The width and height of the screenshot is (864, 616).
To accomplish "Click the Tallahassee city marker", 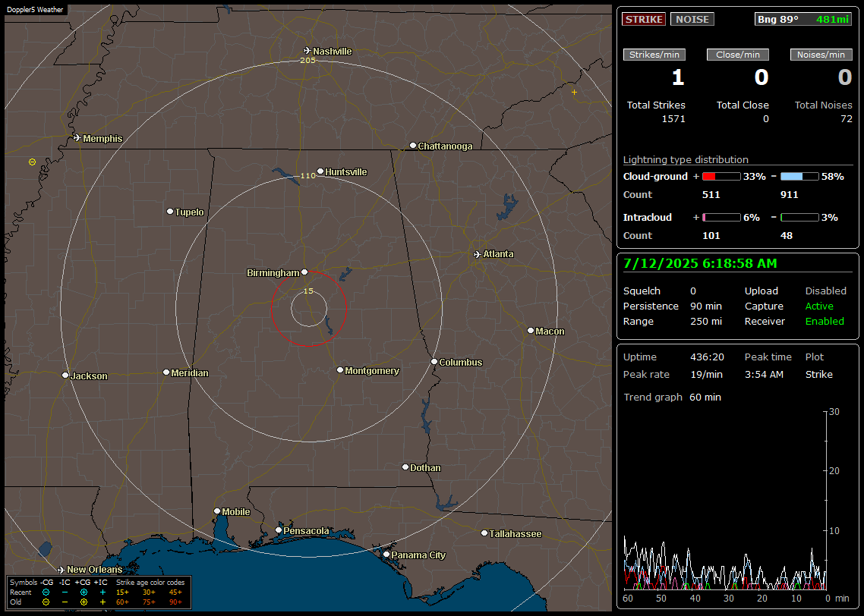I will pyautogui.click(x=484, y=533).
